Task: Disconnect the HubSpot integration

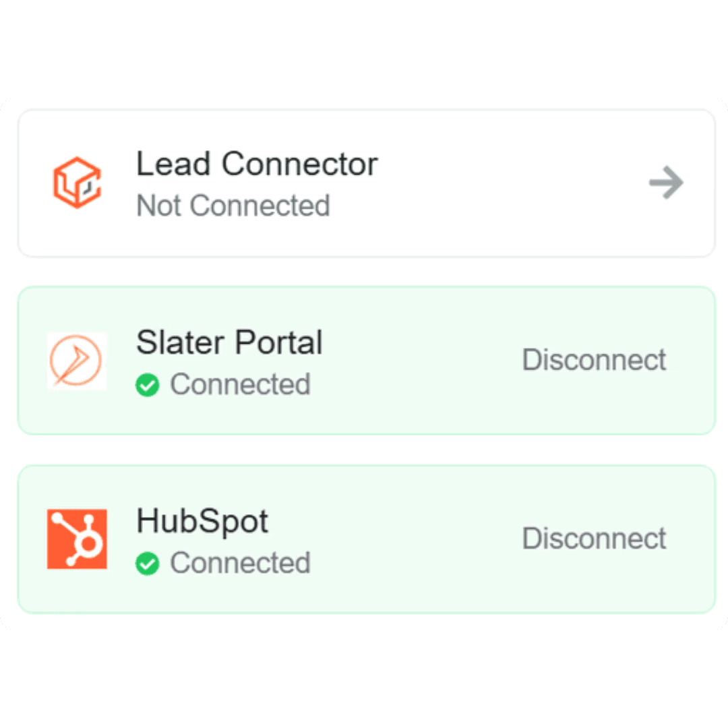Action: click(594, 539)
